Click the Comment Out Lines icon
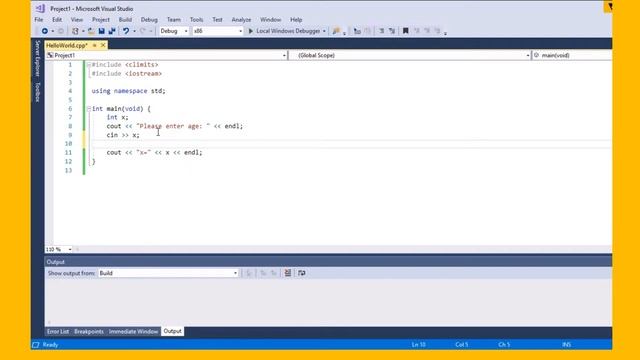Image resolution: width=640 pixels, height=360 pixels. pyautogui.click(x=381, y=31)
